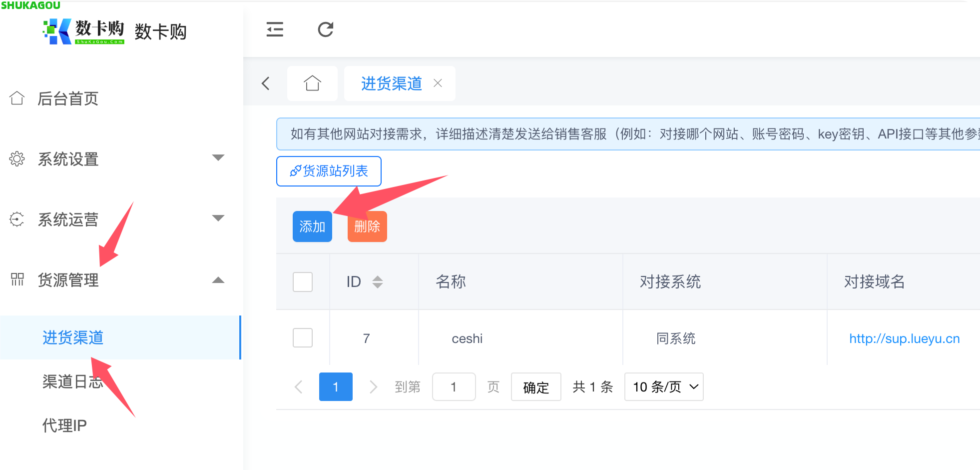
Task: Click the 添加 add button
Action: (312, 226)
